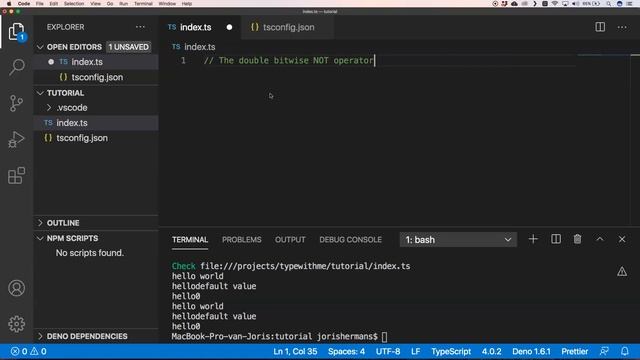Open errors and warnings count in status bar
This screenshot has height=360, width=640.
click(x=29, y=351)
